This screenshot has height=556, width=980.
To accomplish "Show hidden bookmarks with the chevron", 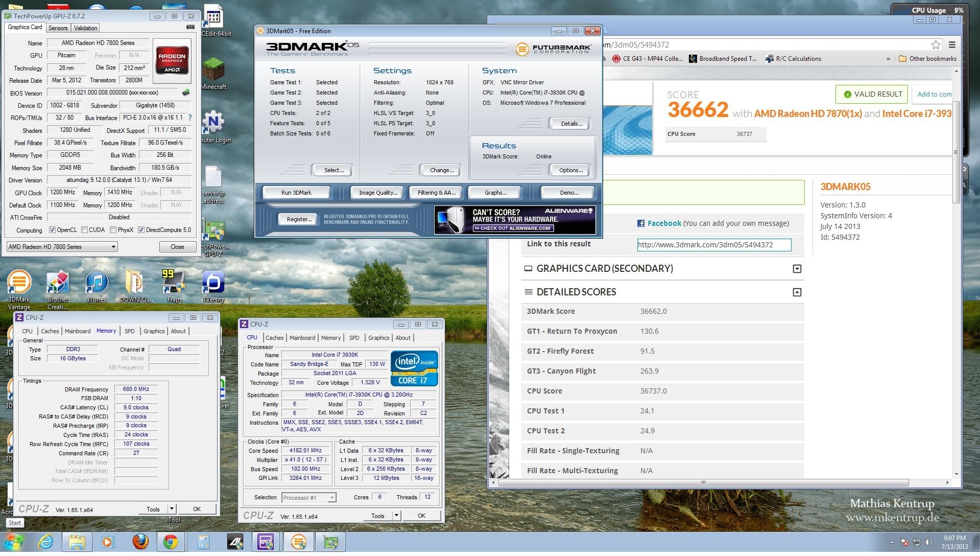I will (888, 59).
